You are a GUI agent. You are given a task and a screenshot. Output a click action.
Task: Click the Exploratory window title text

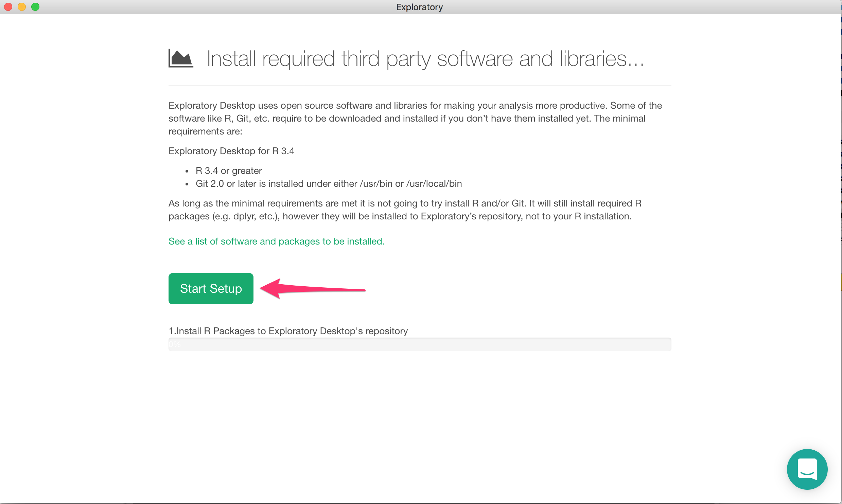(419, 7)
